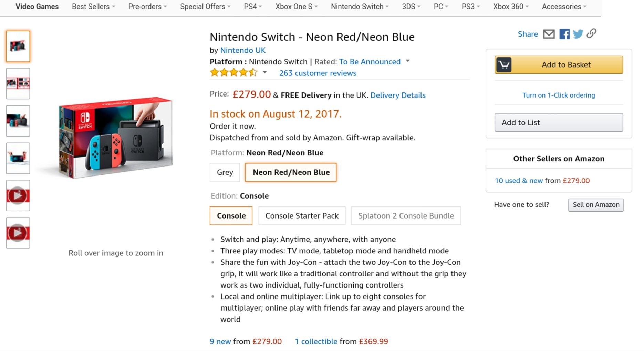644x353 pixels.
Task: Share on Twitter bird icon
Action: coord(578,34)
